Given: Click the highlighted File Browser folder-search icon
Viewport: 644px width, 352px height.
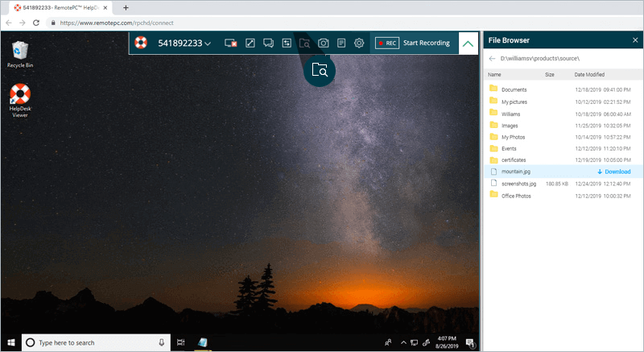Looking at the screenshot, I should tap(320, 70).
